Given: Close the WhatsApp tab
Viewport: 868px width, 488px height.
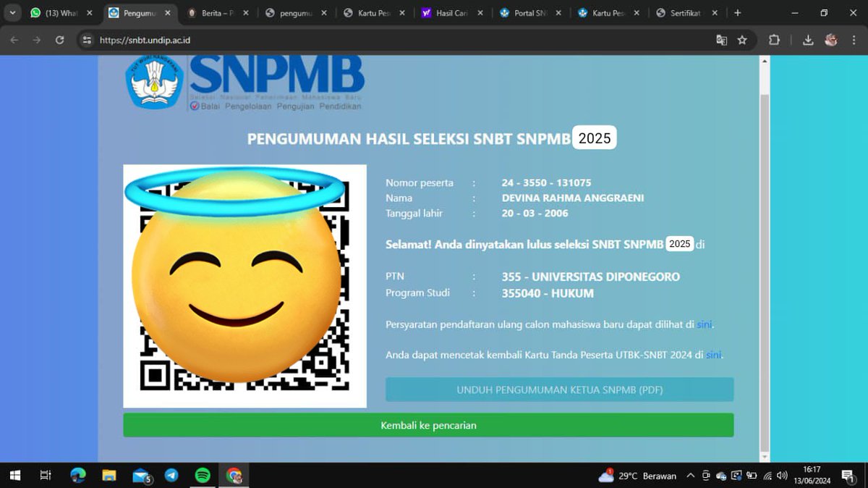Looking at the screenshot, I should [x=89, y=13].
